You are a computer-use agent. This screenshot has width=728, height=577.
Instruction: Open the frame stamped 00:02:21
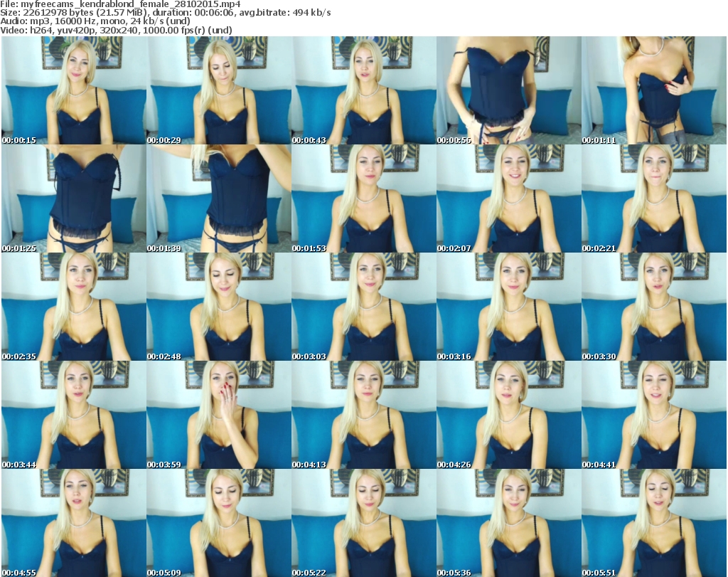tap(653, 198)
